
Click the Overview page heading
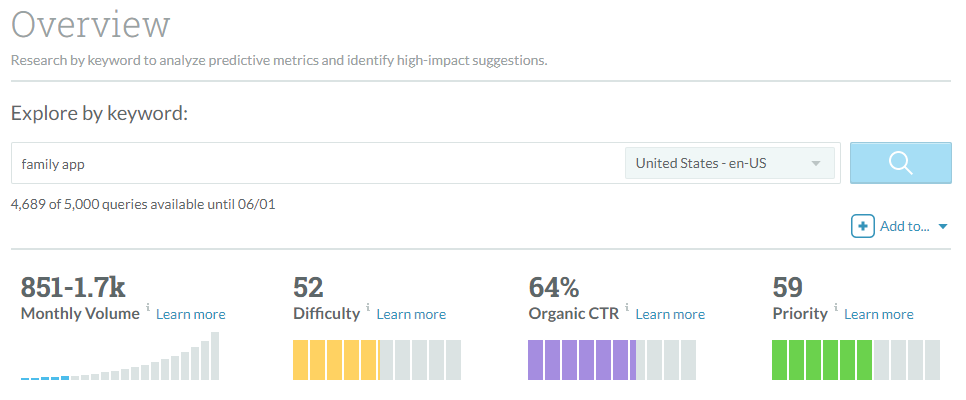[91, 25]
